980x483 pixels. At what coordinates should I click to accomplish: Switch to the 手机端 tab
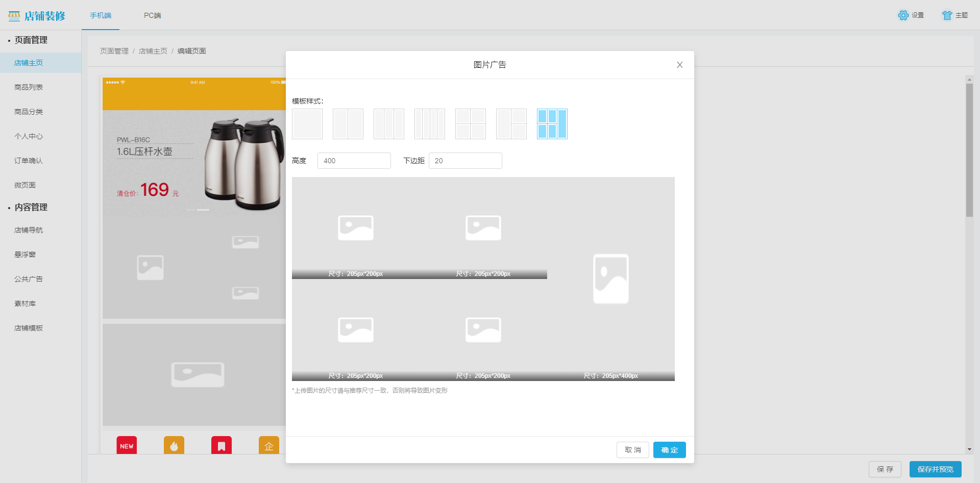[101, 15]
